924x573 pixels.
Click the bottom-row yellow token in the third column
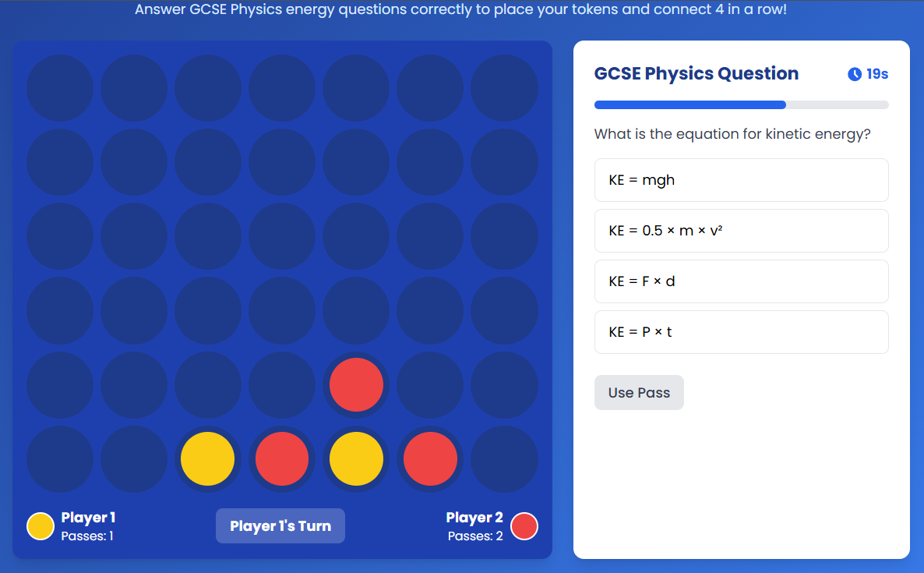(x=207, y=458)
